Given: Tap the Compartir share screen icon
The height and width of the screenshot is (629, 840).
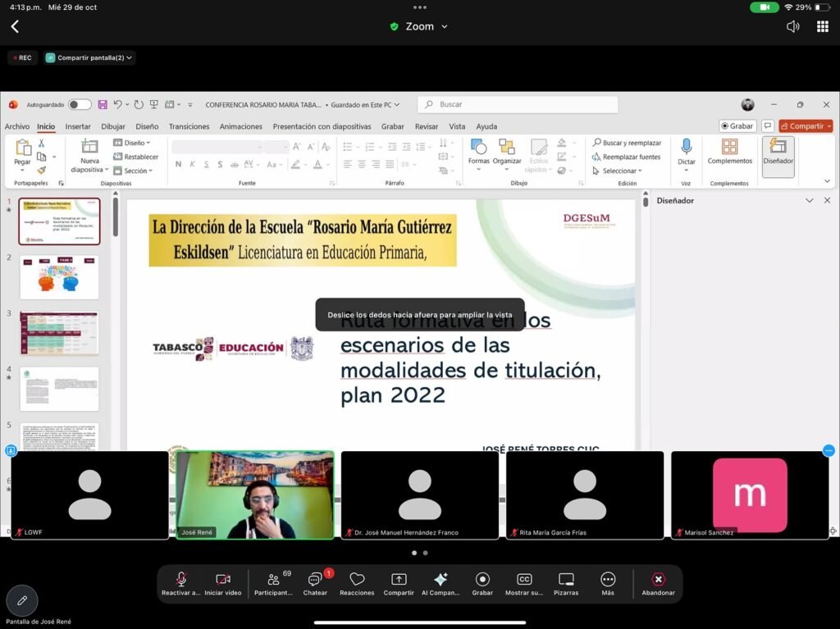Looking at the screenshot, I should [399, 580].
